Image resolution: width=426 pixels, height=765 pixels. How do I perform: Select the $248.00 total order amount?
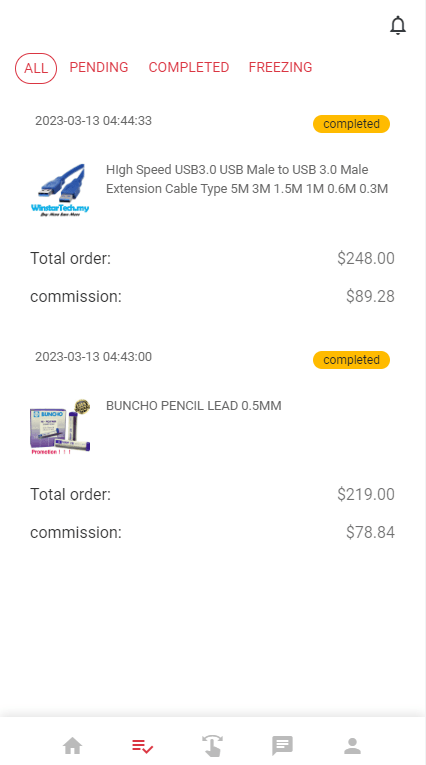click(x=365, y=258)
